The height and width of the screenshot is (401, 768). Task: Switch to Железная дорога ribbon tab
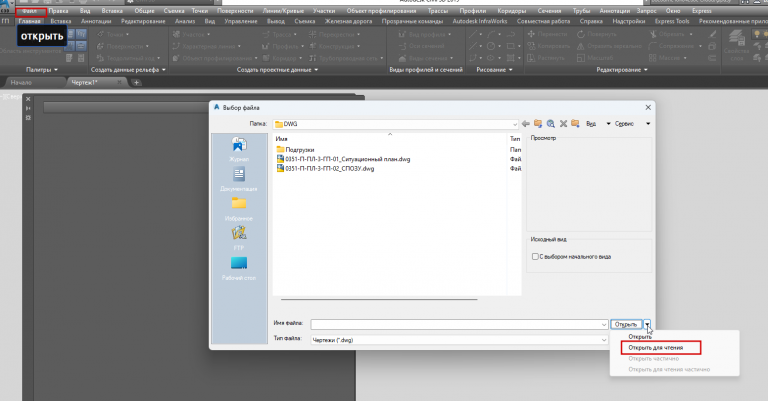pos(348,21)
